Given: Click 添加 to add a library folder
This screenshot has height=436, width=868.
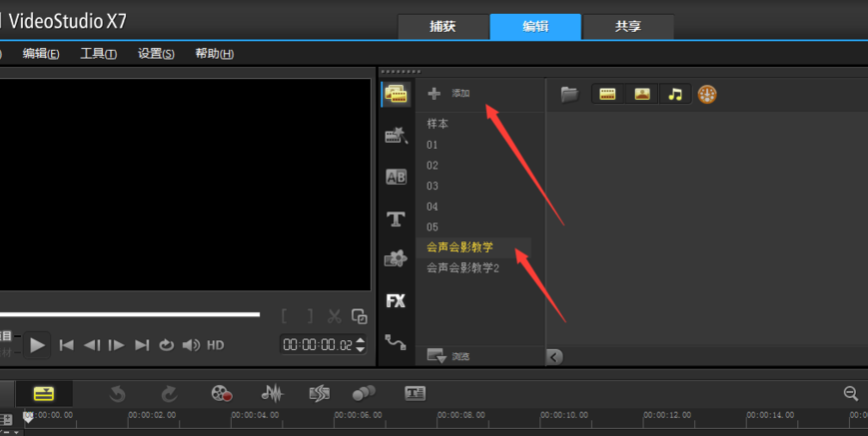Looking at the screenshot, I should 448,94.
